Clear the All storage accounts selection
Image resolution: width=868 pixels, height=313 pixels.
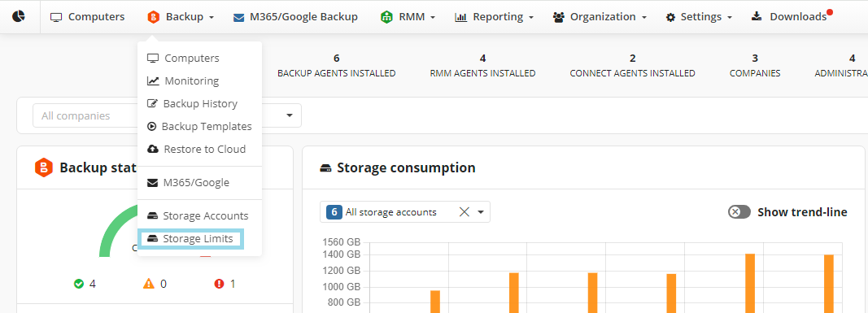[465, 212]
